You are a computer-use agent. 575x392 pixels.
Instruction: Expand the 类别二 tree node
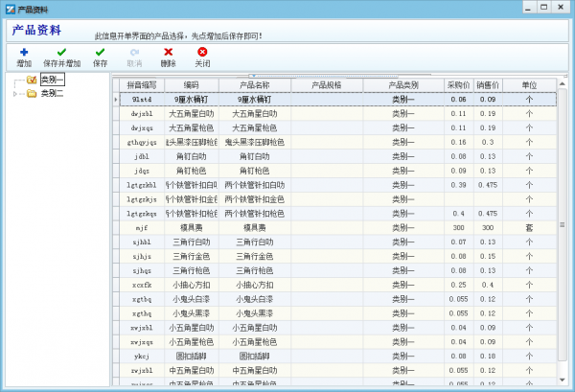16,94
